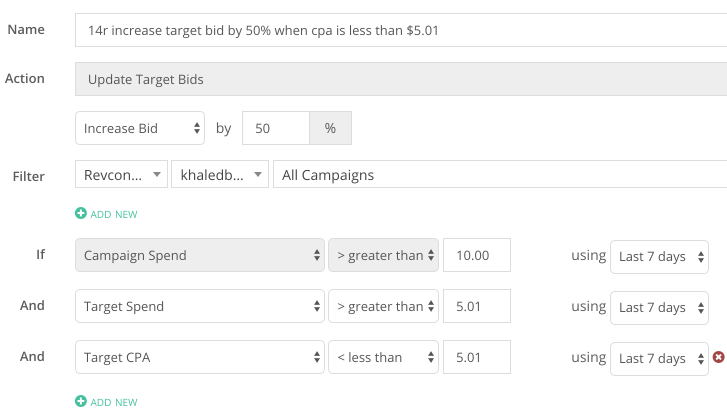This screenshot has height=417, width=727.
Task: Click the rule Name text field
Action: tap(401, 30)
